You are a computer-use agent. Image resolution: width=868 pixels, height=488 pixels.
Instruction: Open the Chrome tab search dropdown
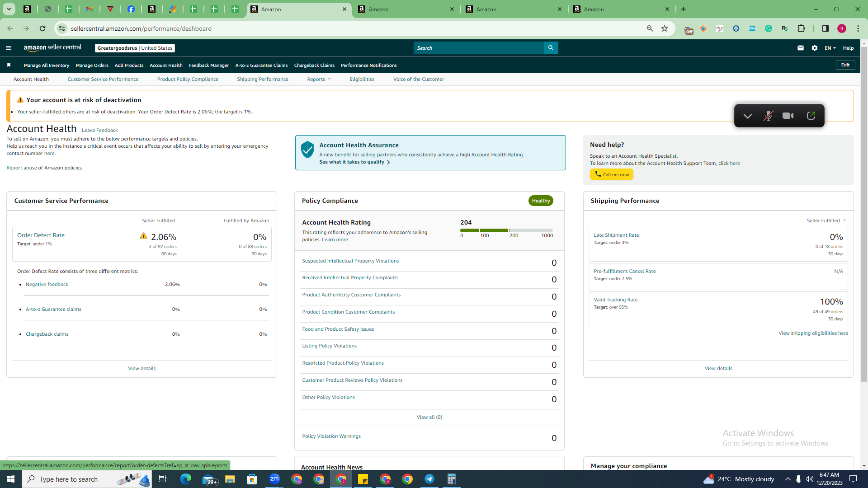9,9
